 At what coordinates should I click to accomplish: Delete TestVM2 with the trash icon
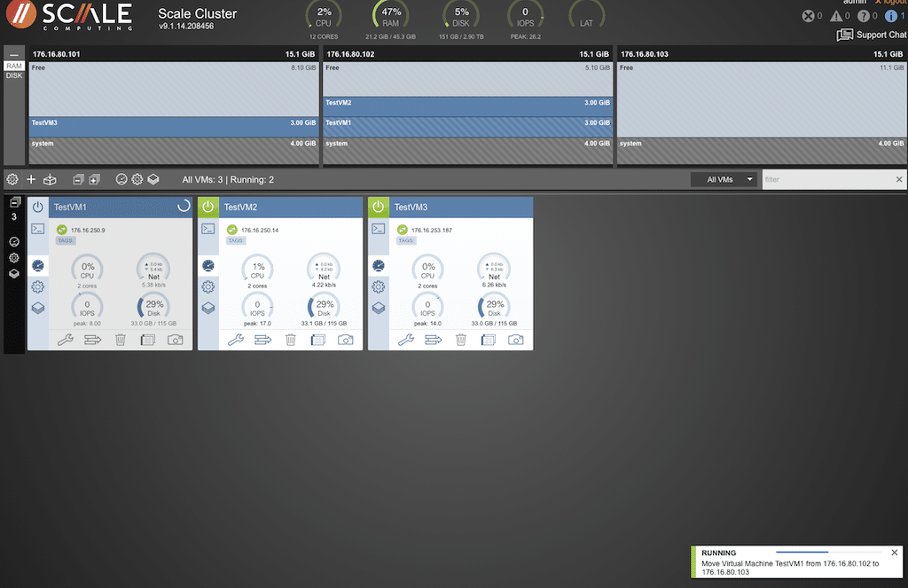291,340
